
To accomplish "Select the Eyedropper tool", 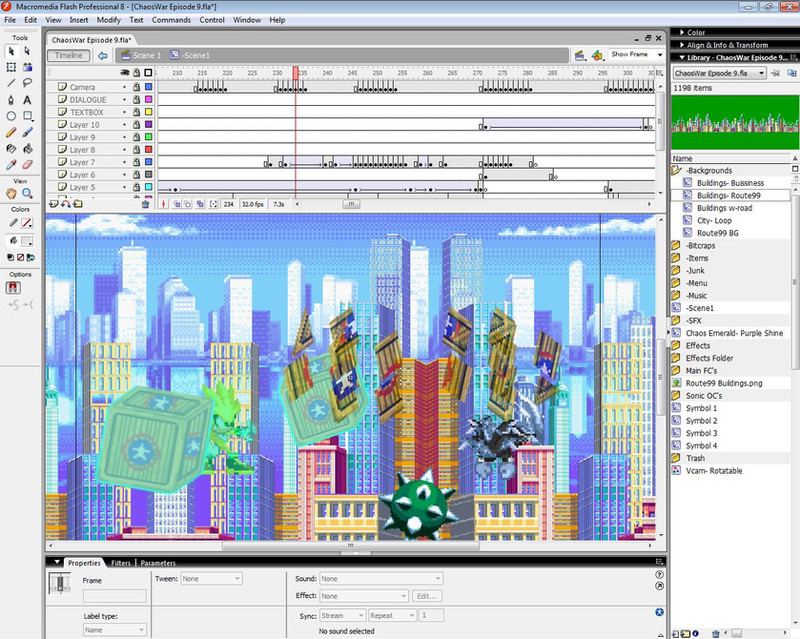I will (x=11, y=164).
